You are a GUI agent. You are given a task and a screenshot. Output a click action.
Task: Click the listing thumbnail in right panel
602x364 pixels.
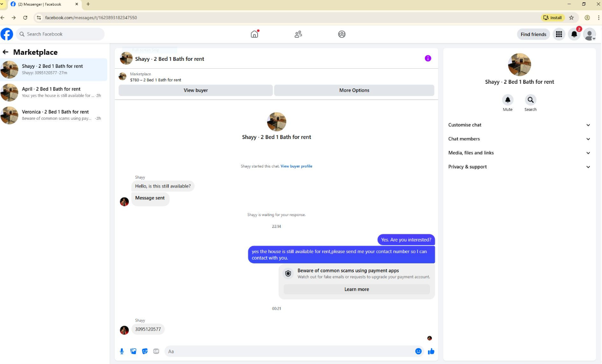pyautogui.click(x=520, y=65)
